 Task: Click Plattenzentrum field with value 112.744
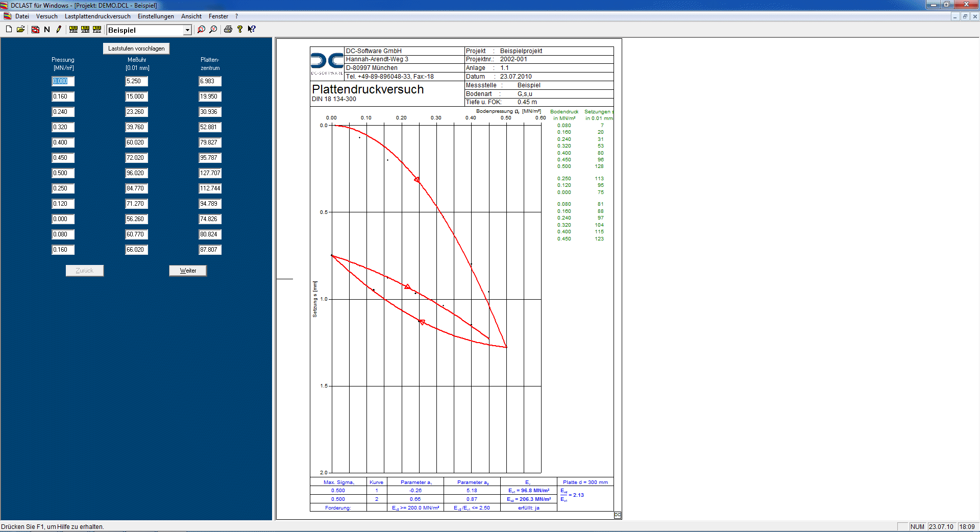coord(210,188)
